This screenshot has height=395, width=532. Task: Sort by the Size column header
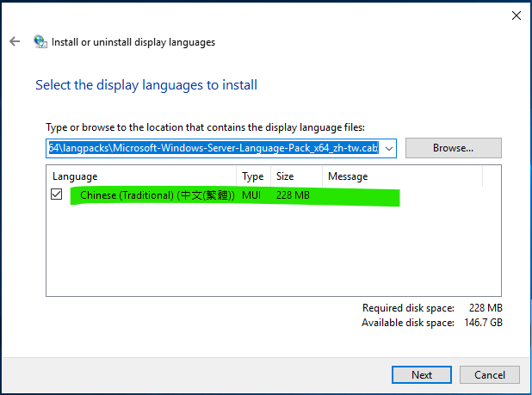click(296, 176)
